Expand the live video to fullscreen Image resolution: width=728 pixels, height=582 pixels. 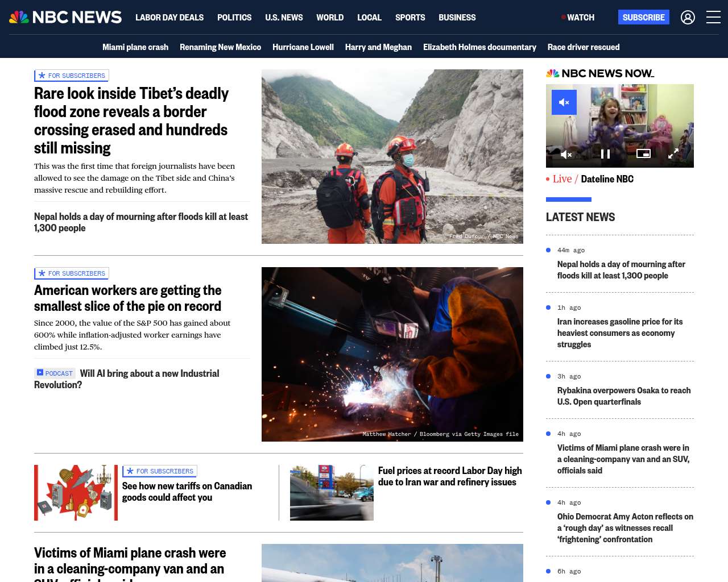tap(673, 154)
